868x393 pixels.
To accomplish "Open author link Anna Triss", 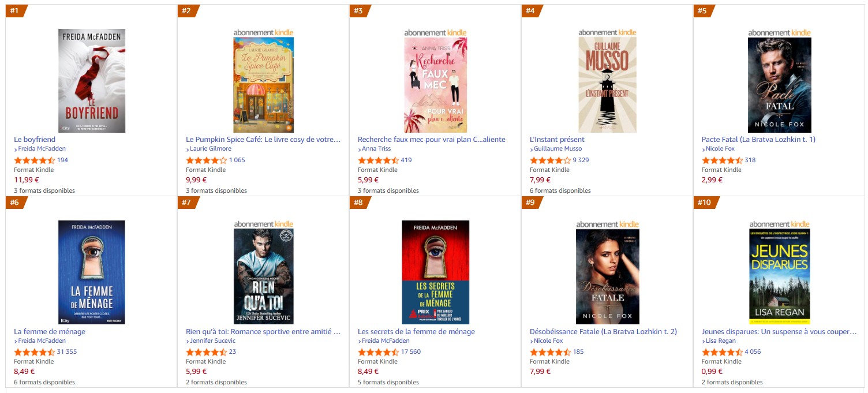I will 376,149.
